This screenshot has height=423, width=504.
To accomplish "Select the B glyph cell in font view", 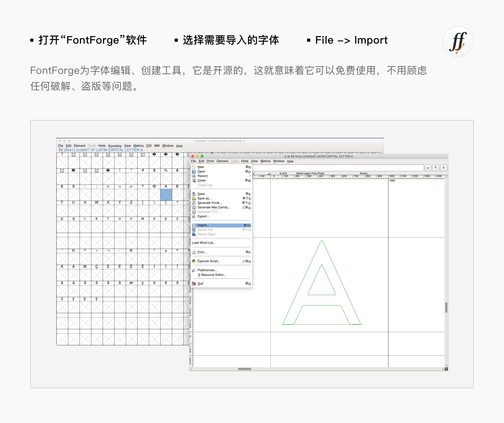I will 178,195.
